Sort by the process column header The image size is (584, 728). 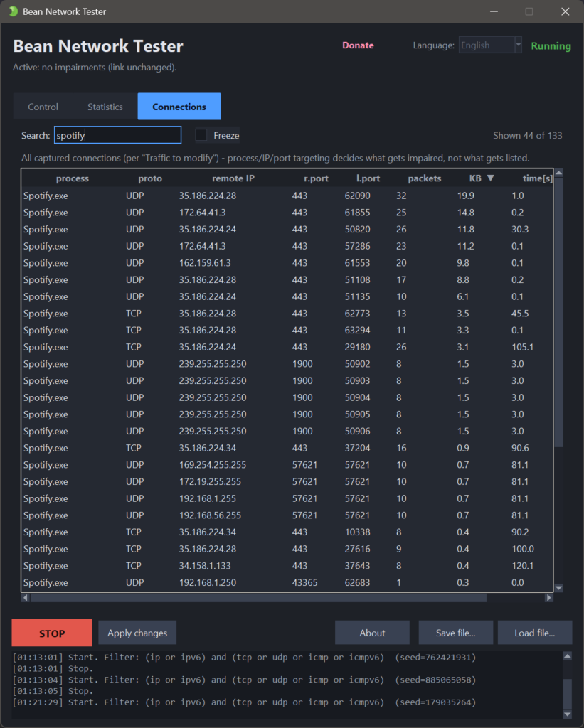tap(73, 178)
